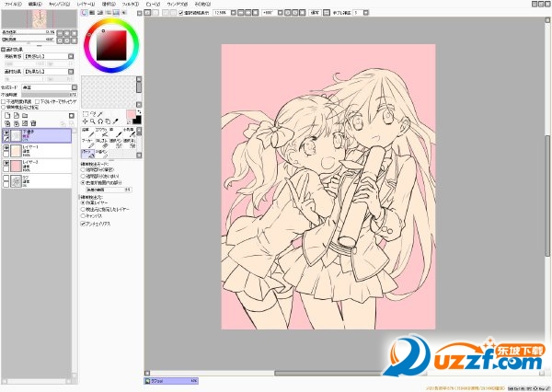Select the lasso selection tool
This screenshot has width=552, height=392.
point(93,114)
